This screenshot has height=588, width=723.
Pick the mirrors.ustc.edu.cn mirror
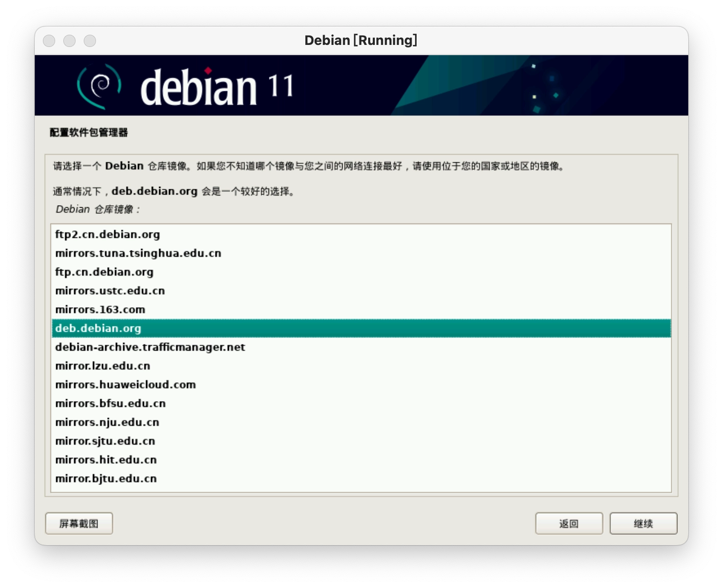361,291
